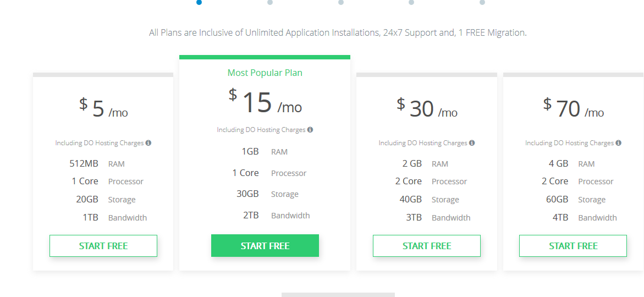Image resolution: width=644 pixels, height=297 pixels.
Task: Click info icon on $30 plan hosting charges
Action: [x=472, y=143]
